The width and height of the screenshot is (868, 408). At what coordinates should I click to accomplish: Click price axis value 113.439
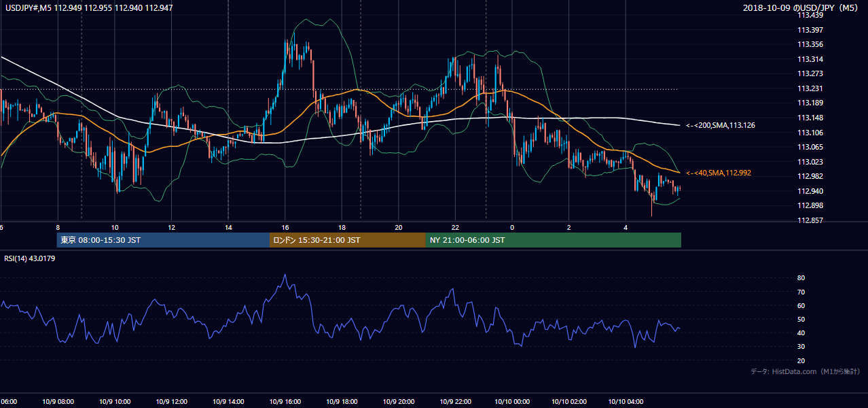point(811,15)
